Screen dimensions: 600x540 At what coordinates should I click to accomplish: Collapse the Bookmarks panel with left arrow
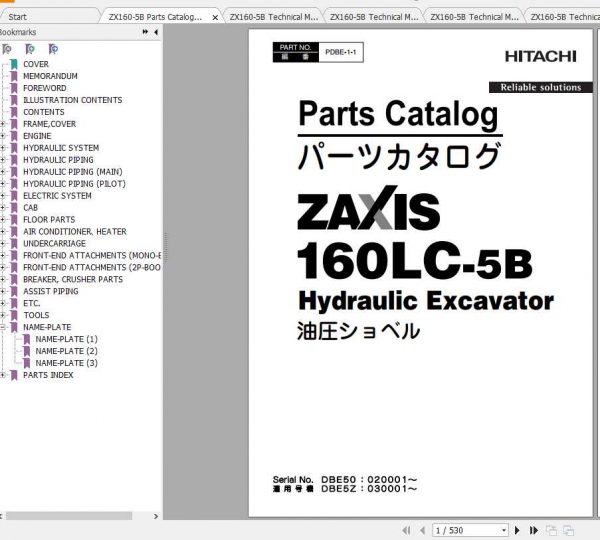[x=156, y=32]
